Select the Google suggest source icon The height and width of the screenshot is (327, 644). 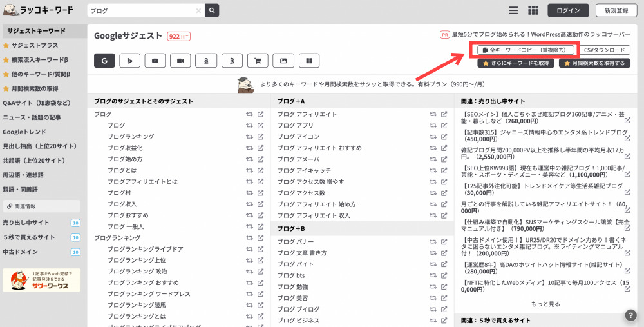(x=104, y=61)
